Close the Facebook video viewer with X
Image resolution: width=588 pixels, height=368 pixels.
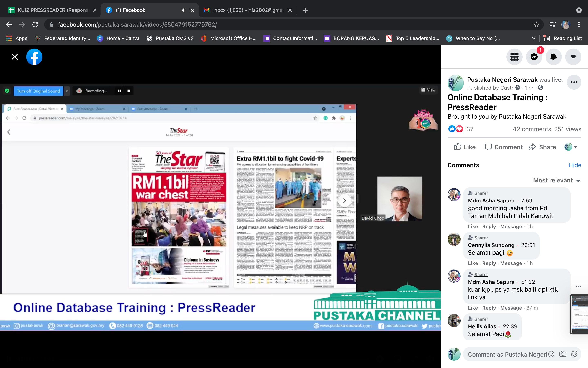[x=14, y=57]
